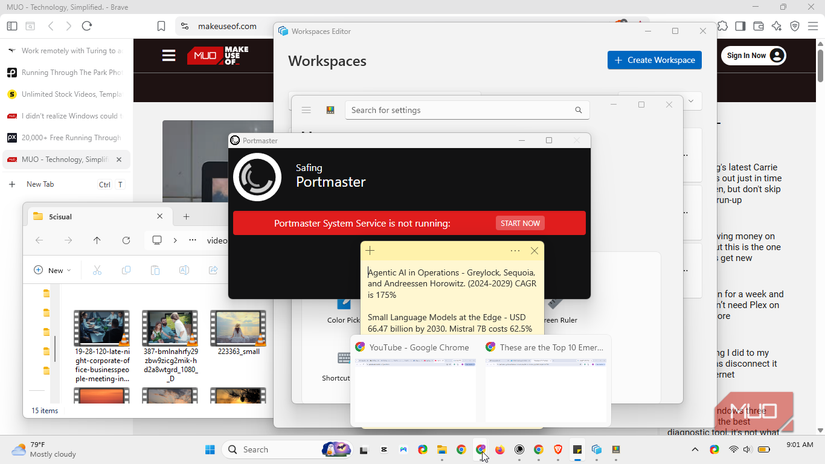The height and width of the screenshot is (464, 825).
Task: Add new File Explorer tab
Action: click(186, 216)
